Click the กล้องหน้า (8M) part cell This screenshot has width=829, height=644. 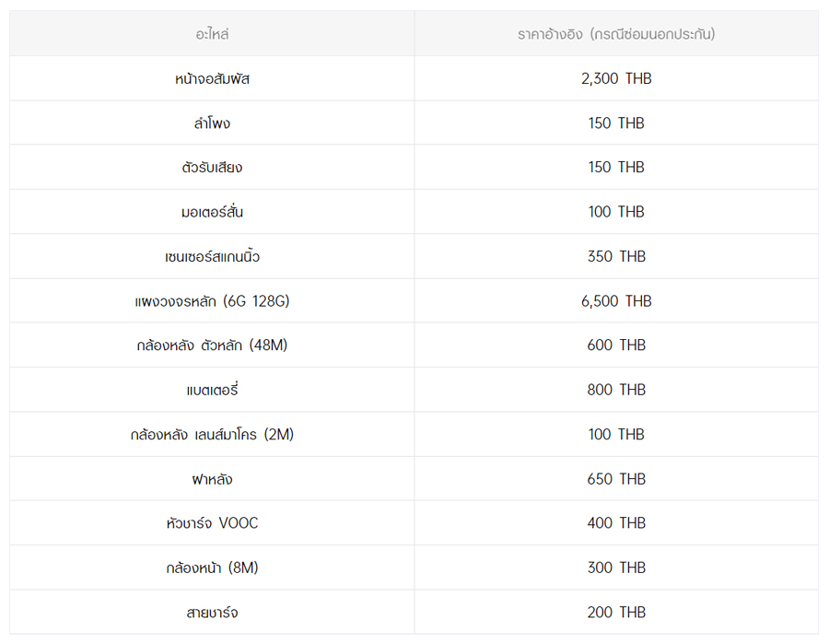tap(212, 568)
